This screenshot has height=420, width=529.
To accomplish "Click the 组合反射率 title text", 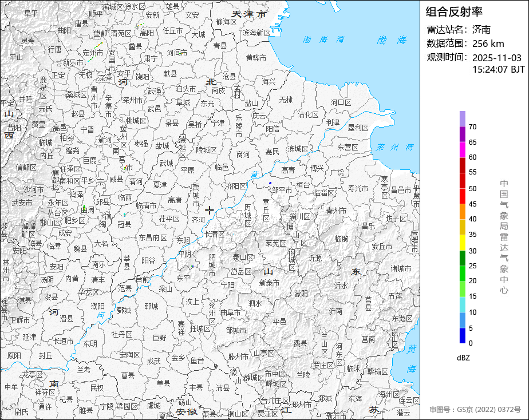I will pos(454,12).
